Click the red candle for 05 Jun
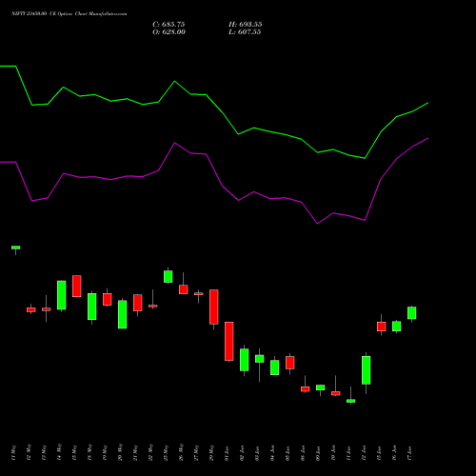This screenshot has width=476, height=476. 290,363
